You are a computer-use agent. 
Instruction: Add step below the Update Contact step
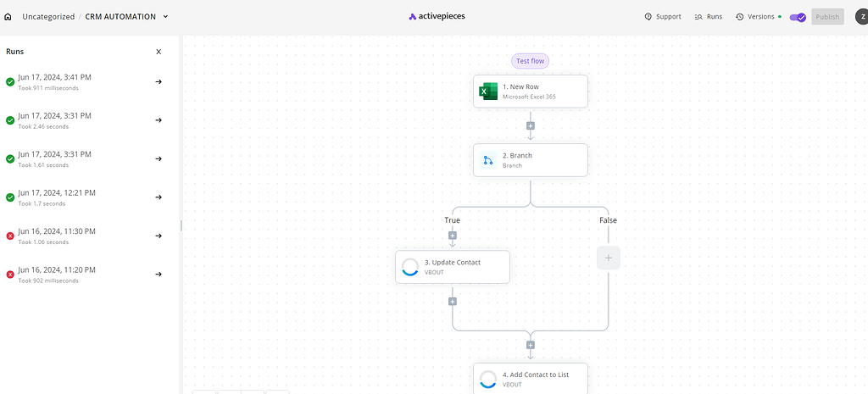(x=453, y=301)
